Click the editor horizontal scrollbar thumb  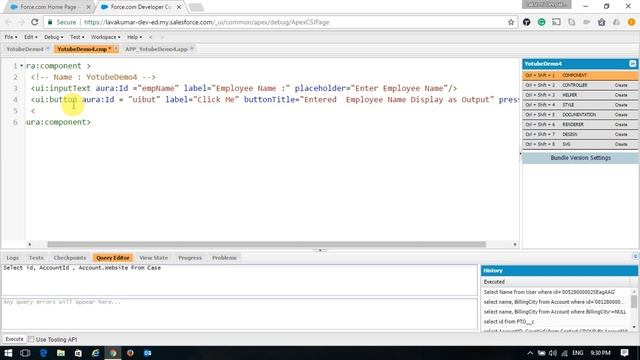click(x=266, y=244)
